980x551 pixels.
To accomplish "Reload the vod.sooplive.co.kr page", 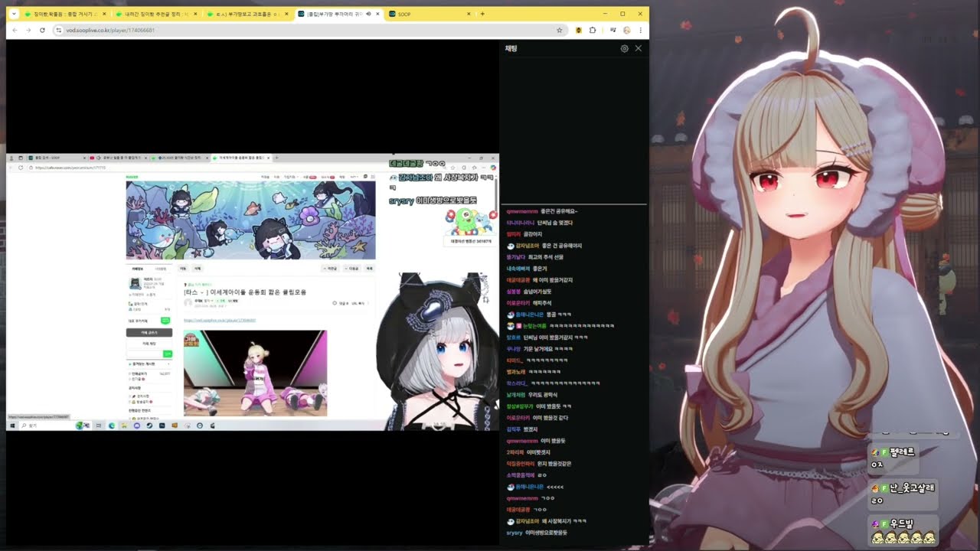I will (42, 30).
